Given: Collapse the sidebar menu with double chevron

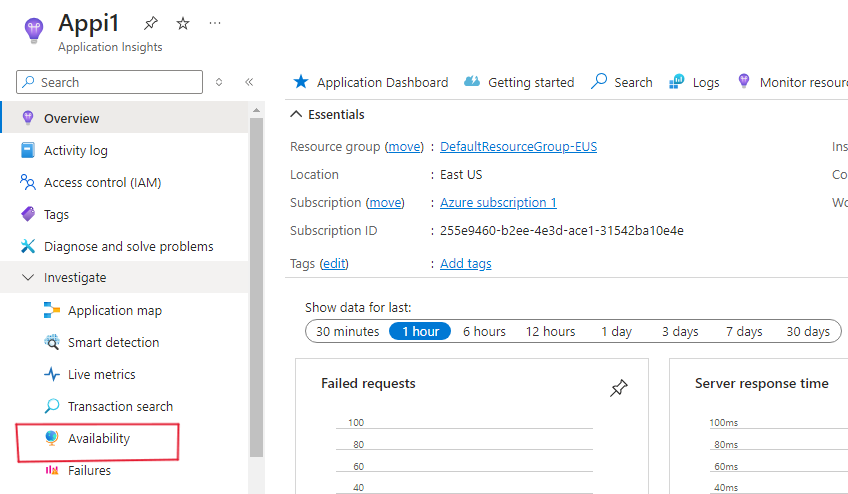Looking at the screenshot, I should point(249,82).
